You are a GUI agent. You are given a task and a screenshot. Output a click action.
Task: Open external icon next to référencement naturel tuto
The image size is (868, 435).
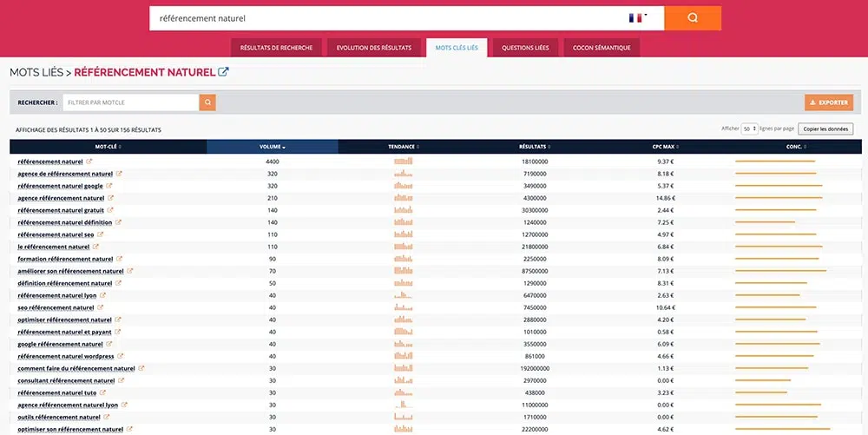[103, 392]
